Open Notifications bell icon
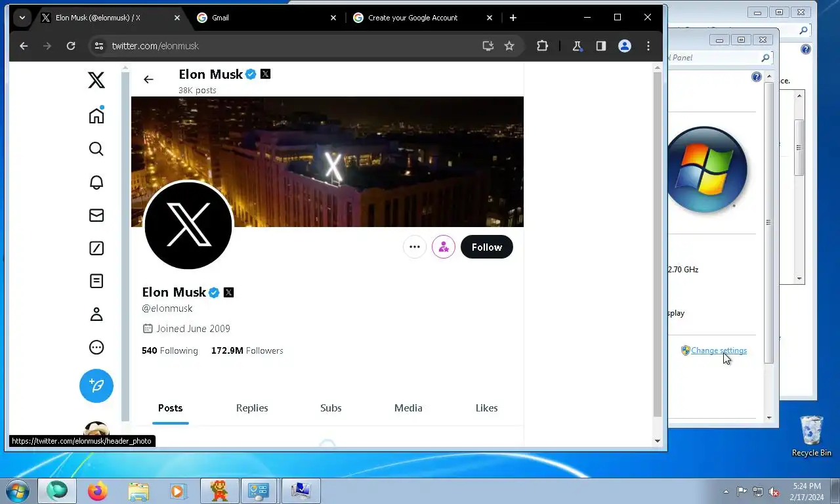Image resolution: width=840 pixels, height=504 pixels. pyautogui.click(x=96, y=182)
